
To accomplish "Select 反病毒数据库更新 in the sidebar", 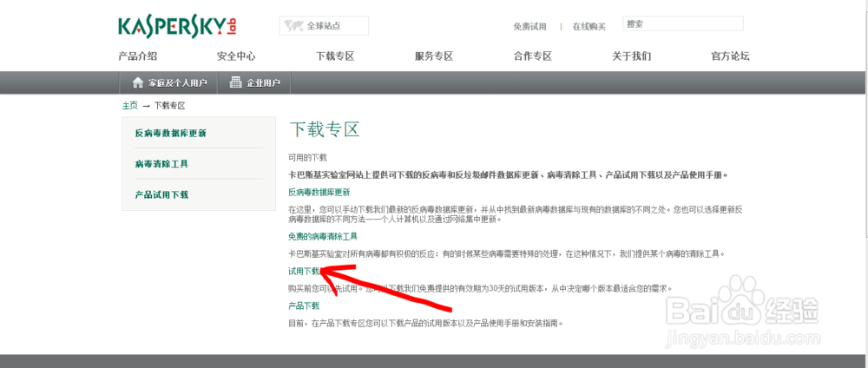I will (170, 133).
